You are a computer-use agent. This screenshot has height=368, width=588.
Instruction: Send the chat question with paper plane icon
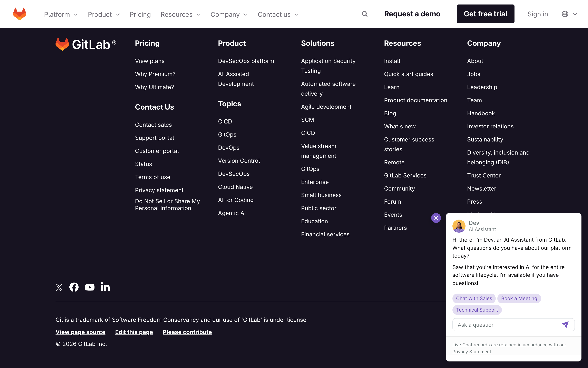[565, 324]
